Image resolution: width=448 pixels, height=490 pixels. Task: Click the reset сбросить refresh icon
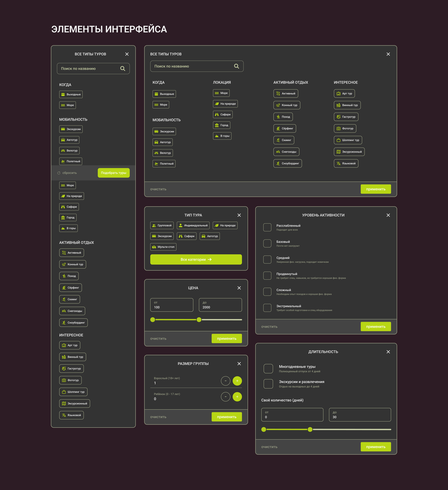(x=59, y=173)
